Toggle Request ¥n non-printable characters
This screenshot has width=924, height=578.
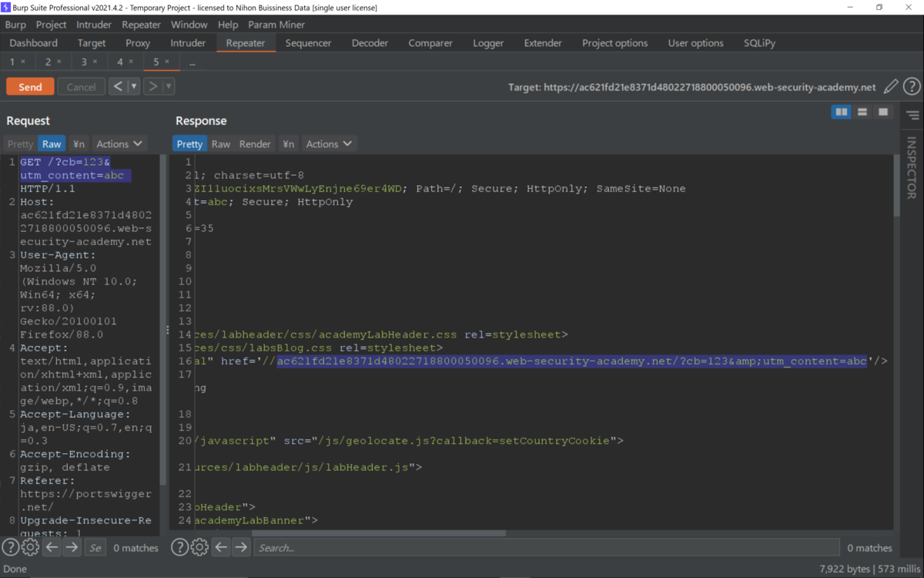click(79, 144)
